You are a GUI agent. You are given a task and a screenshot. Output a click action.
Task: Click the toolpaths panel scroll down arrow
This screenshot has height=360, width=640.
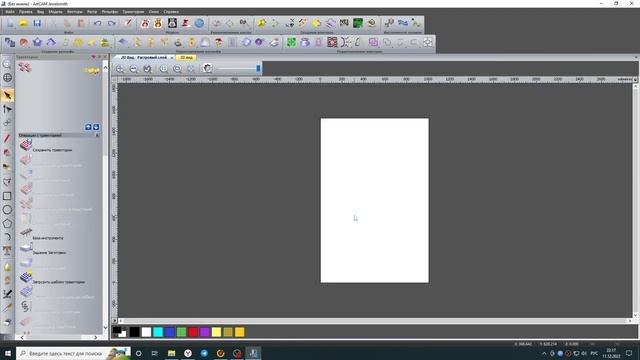(105, 328)
